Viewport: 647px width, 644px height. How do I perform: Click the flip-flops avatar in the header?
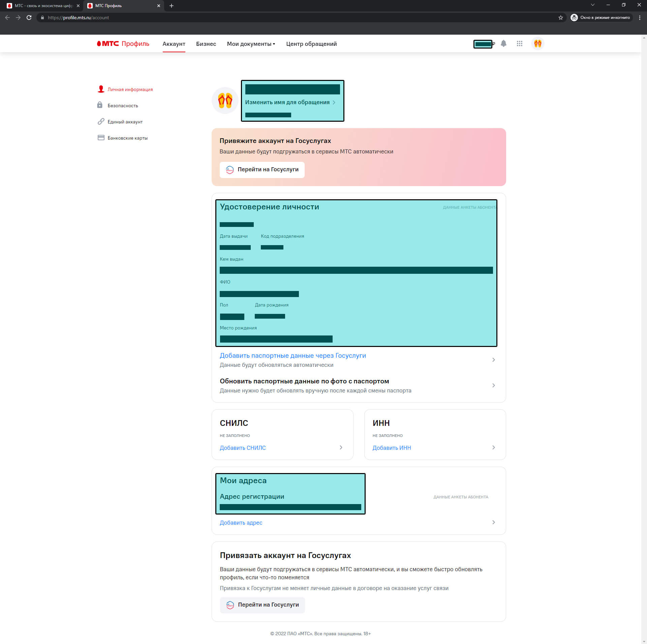(537, 43)
